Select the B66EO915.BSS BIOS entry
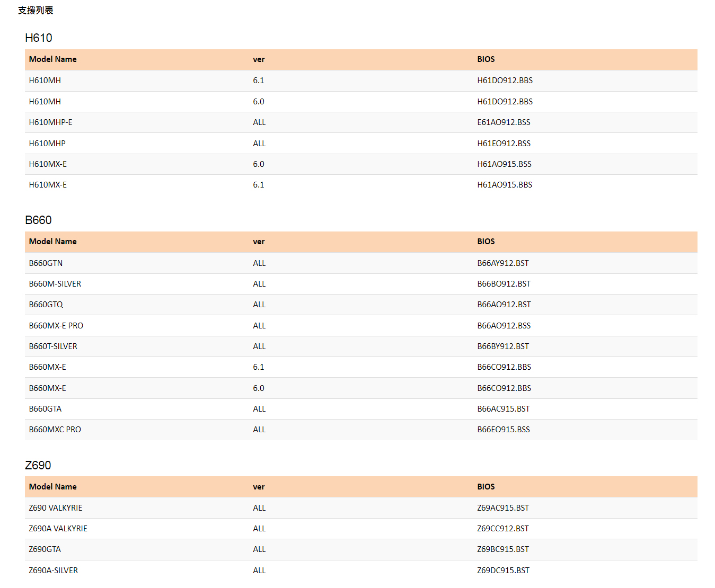The width and height of the screenshot is (715, 588). pyautogui.click(x=504, y=430)
